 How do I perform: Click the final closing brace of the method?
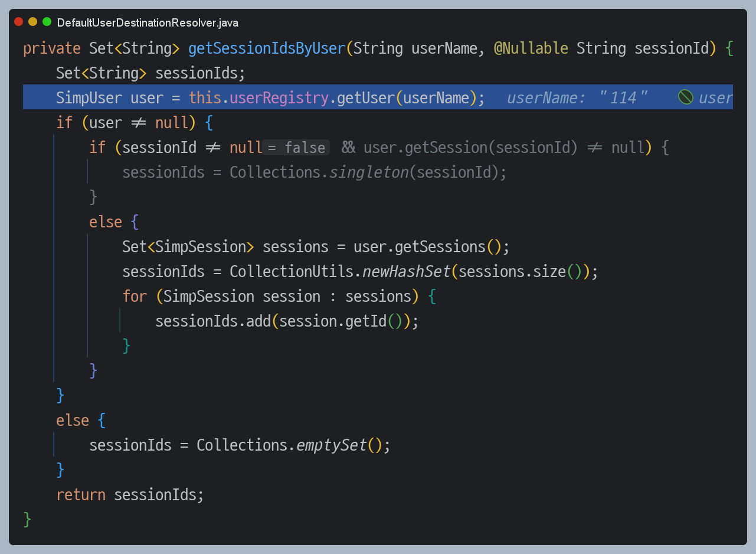(x=27, y=519)
